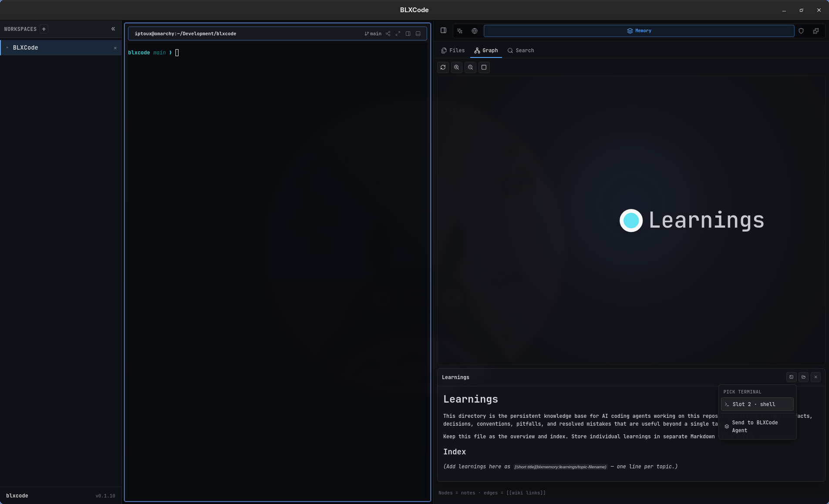Toggle the right side panel
829x504 pixels.
point(443,30)
